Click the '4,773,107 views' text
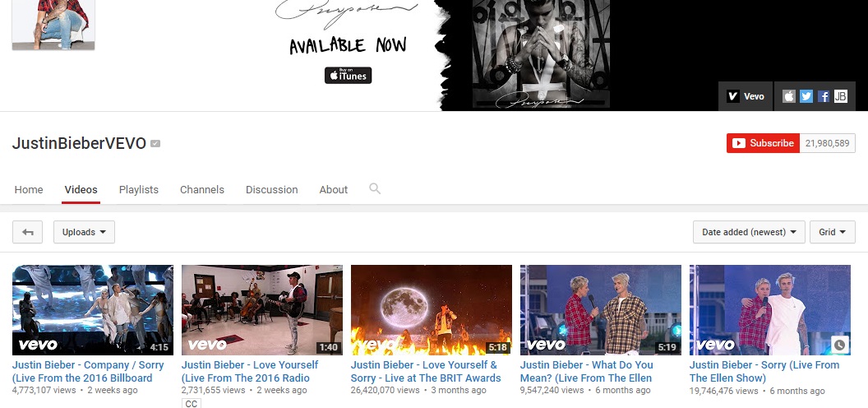868x408 pixels. (44, 390)
